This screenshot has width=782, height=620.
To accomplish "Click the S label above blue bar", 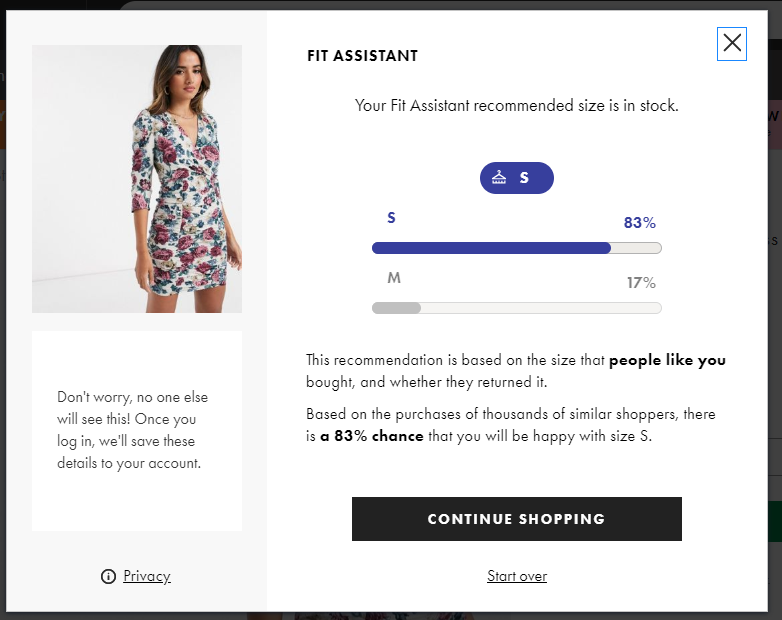I will coord(391,218).
